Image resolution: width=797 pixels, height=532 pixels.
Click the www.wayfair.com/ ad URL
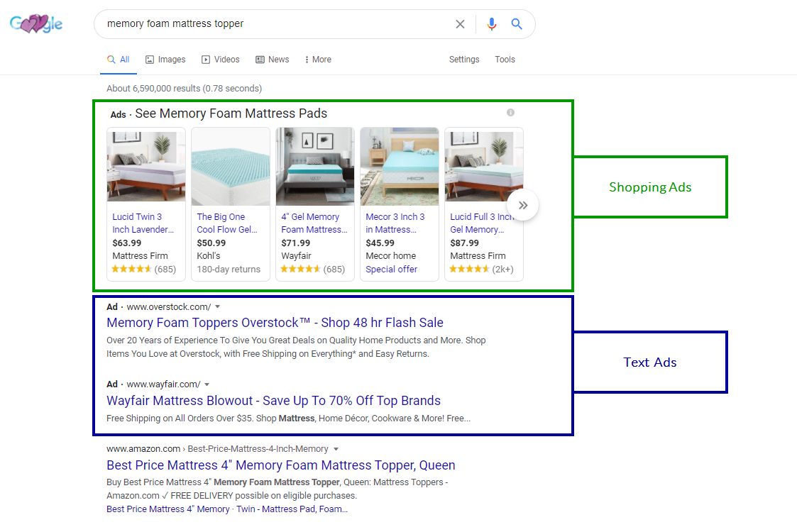tap(163, 384)
